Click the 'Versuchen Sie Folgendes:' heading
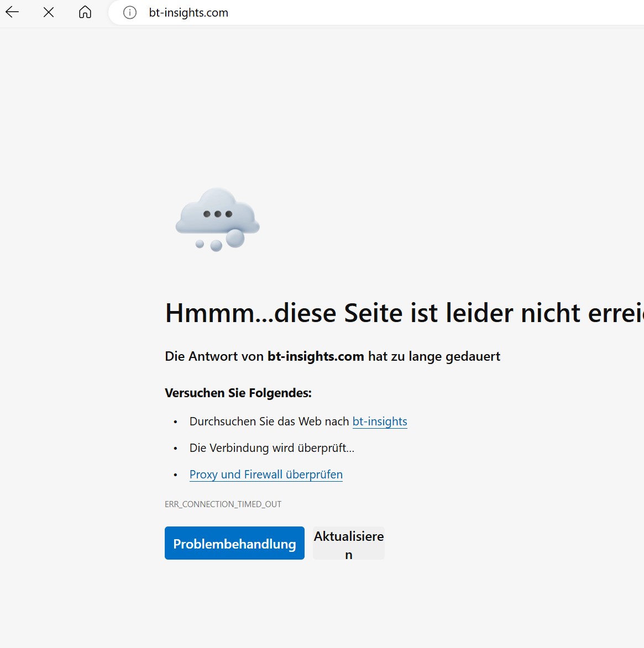Screen dimensions: 644x648 [x=238, y=393]
